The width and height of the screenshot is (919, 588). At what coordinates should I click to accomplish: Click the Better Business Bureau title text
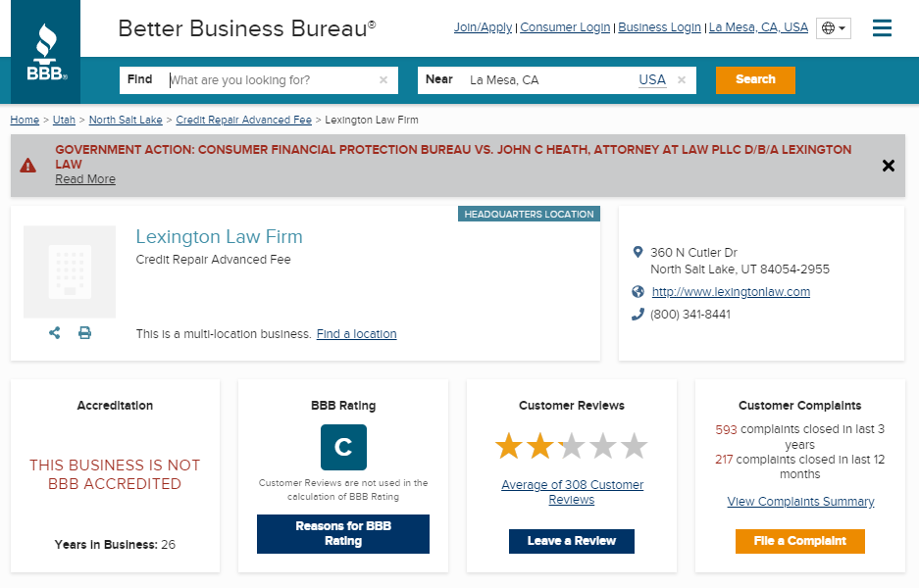[x=247, y=28]
